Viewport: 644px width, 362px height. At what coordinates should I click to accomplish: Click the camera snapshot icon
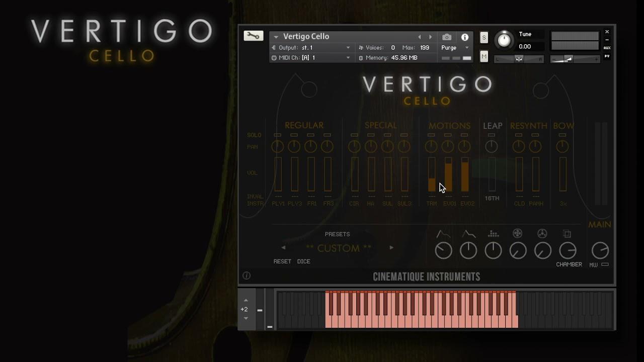pos(446,37)
